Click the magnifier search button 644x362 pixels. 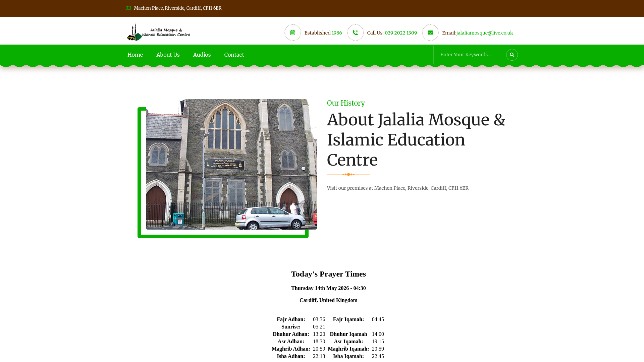(512, 55)
